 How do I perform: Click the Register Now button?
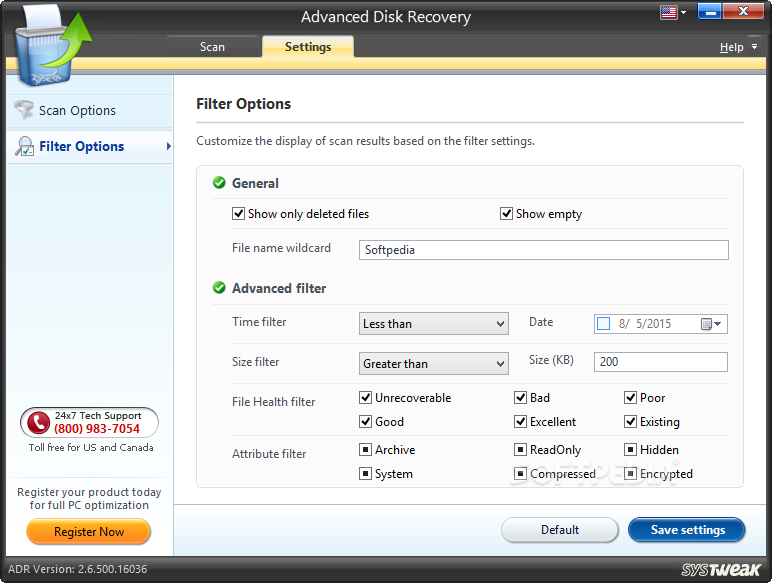click(x=89, y=532)
